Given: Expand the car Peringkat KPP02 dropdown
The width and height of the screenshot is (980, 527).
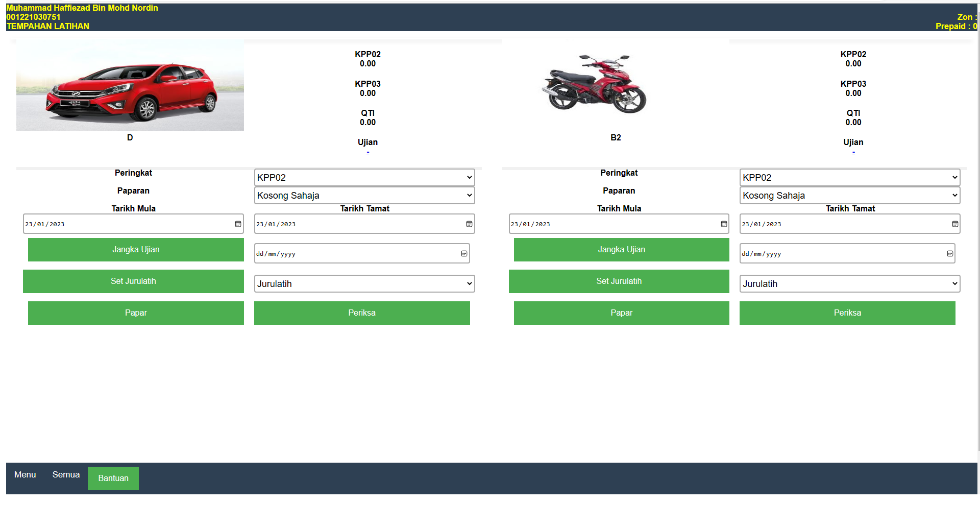Looking at the screenshot, I should click(364, 178).
